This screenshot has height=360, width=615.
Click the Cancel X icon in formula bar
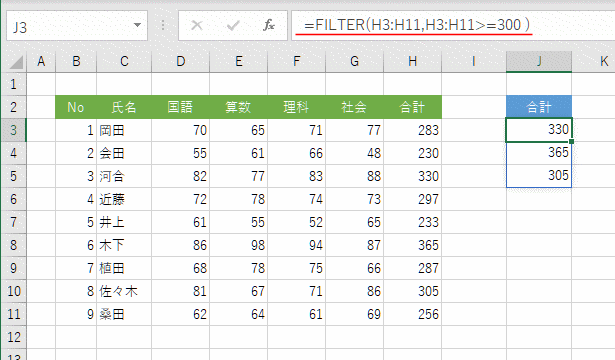[197, 25]
